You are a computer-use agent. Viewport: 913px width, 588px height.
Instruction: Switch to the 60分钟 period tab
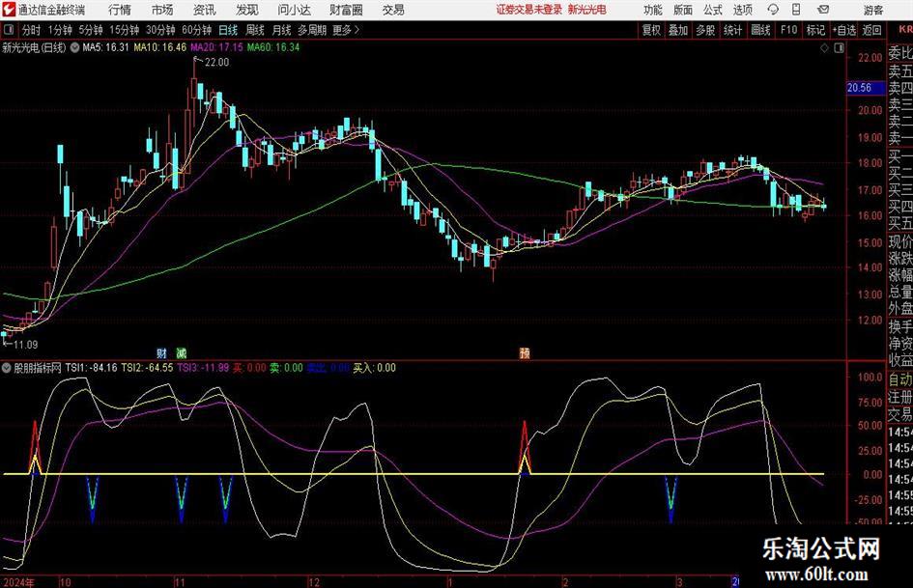click(196, 30)
